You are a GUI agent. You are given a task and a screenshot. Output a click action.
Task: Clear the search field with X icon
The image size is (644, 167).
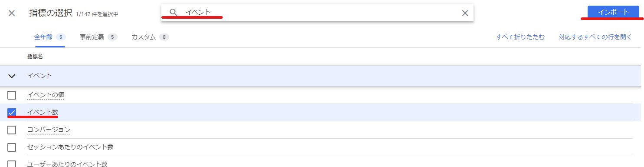(x=465, y=13)
